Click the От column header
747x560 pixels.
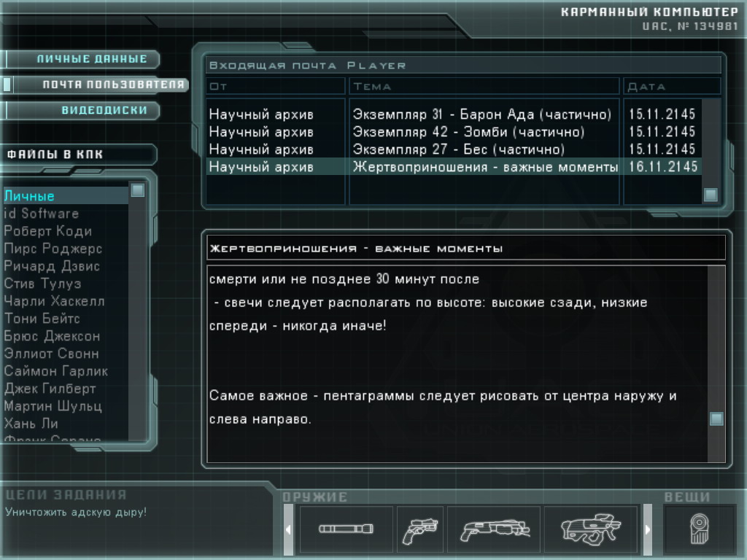point(275,86)
